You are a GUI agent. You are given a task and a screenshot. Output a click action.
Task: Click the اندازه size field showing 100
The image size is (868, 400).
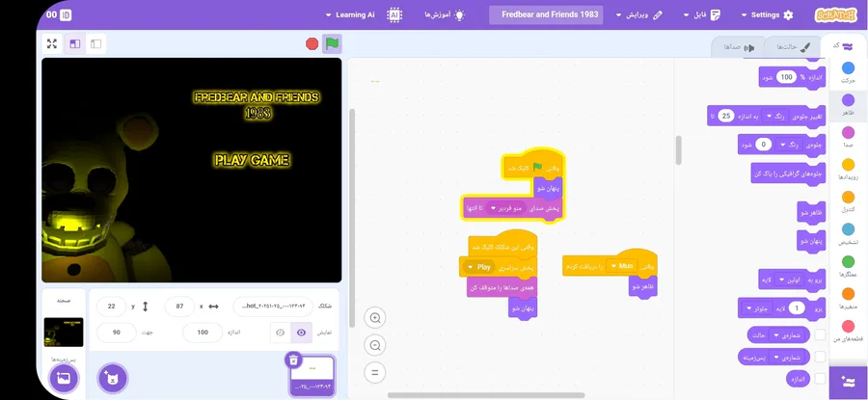point(203,333)
